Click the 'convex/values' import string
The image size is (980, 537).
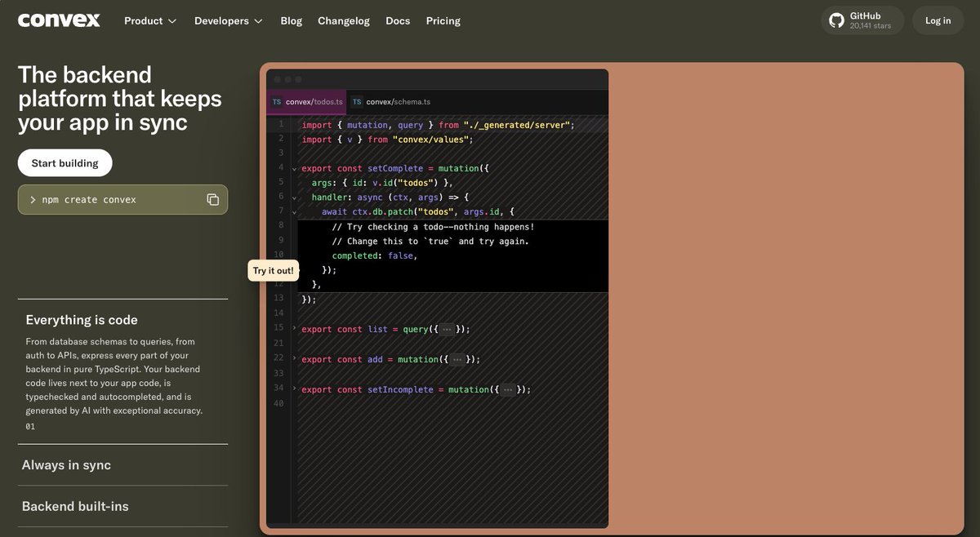(430, 140)
